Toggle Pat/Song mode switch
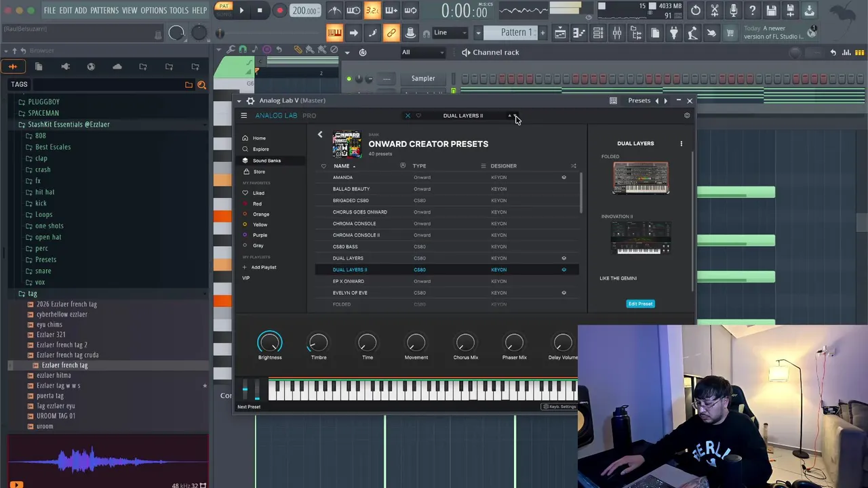 pos(223,9)
